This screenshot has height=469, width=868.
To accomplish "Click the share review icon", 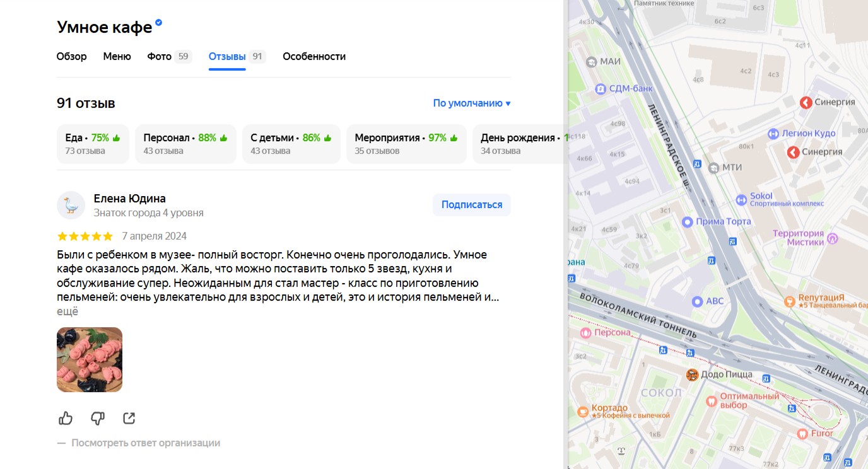I will pos(129,418).
